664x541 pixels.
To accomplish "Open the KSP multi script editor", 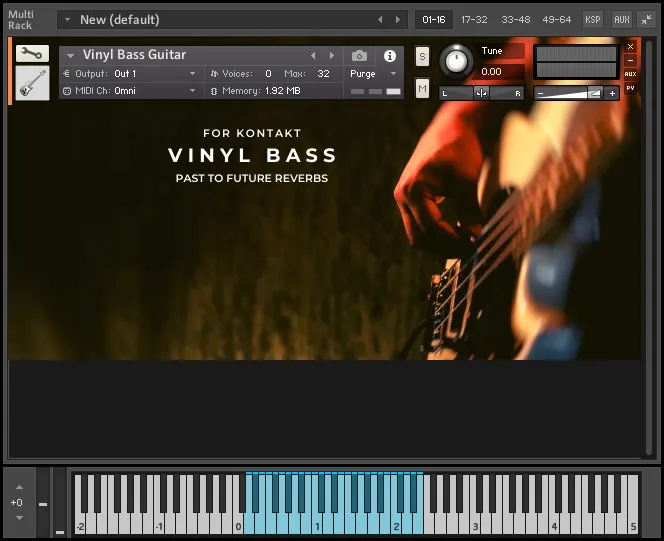I will (593, 19).
